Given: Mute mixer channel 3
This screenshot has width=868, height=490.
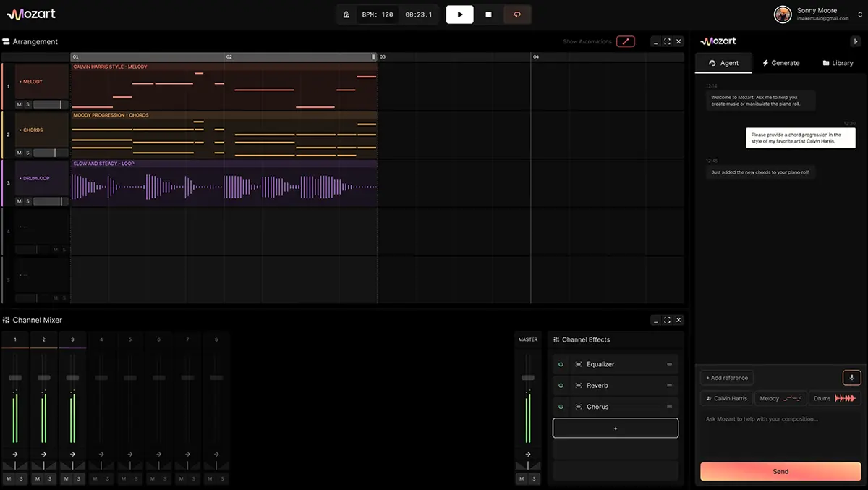Looking at the screenshot, I should pos(67,479).
